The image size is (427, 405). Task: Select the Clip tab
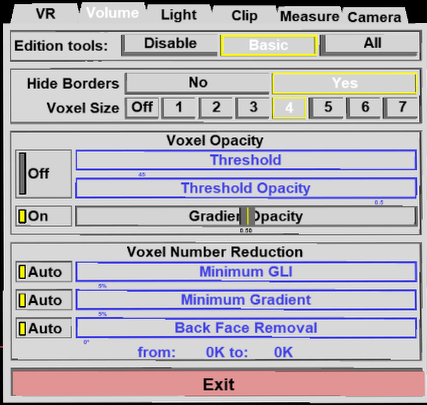click(244, 16)
